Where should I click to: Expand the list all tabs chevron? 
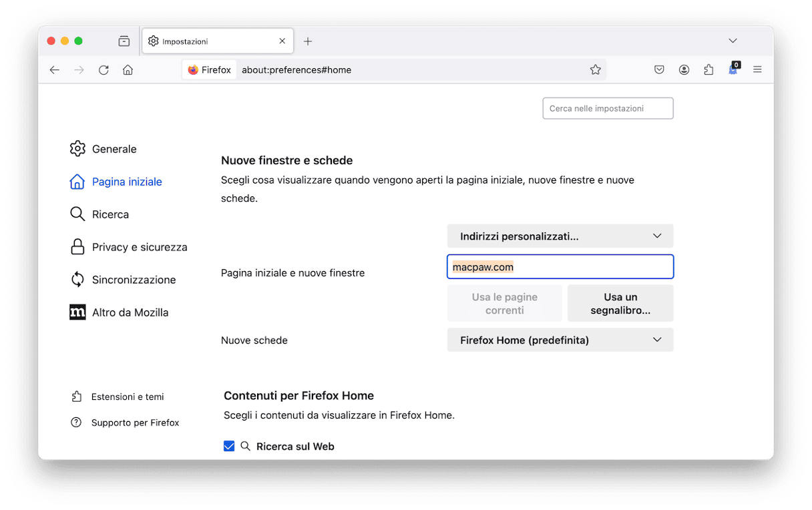click(733, 41)
